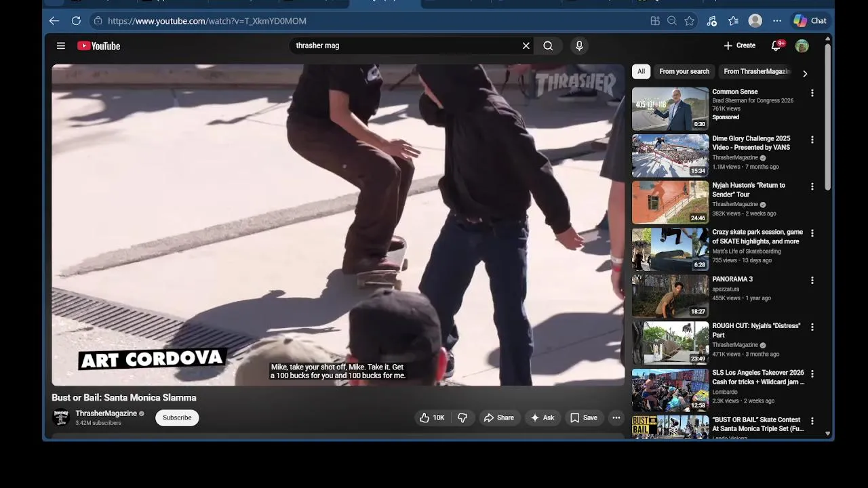Click spezzatura channel name
868x488 pixels.
tap(726, 289)
